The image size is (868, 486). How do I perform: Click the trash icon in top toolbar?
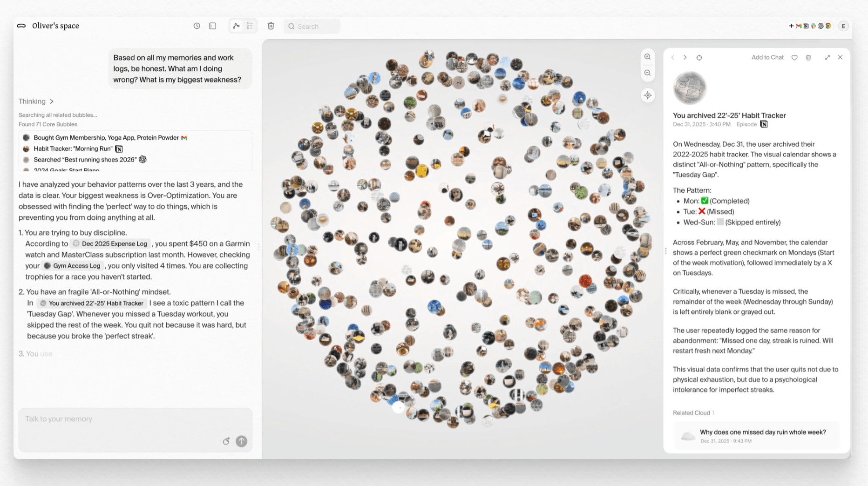pos(271,26)
